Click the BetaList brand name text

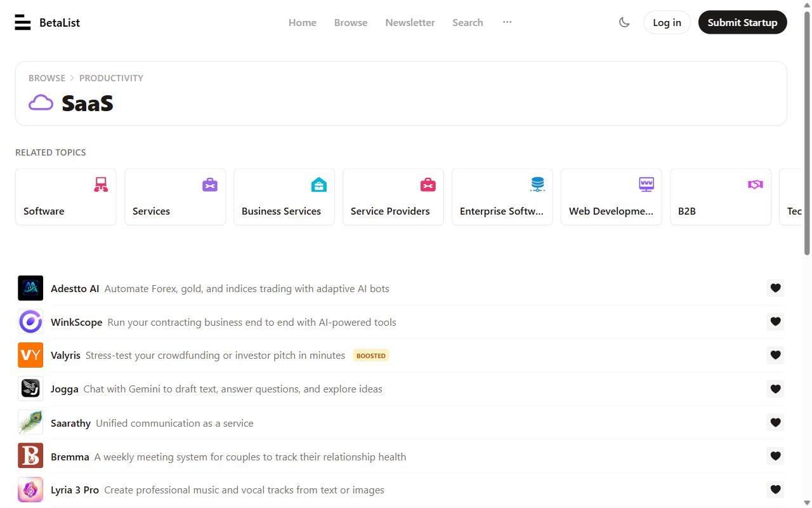tap(60, 23)
